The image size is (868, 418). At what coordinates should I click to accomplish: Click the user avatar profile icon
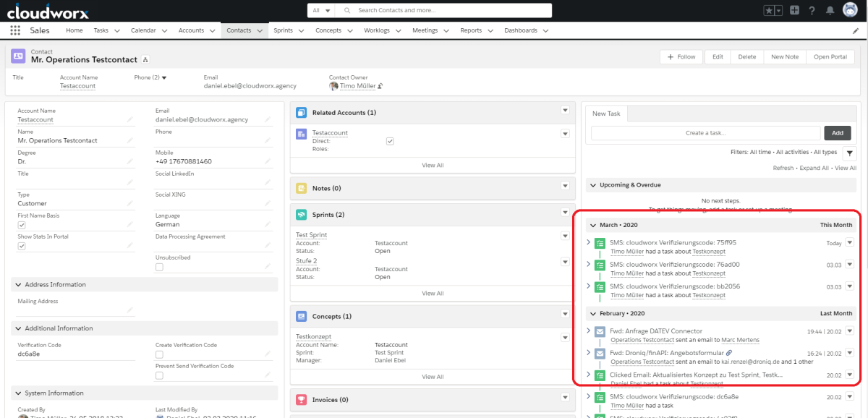click(850, 10)
